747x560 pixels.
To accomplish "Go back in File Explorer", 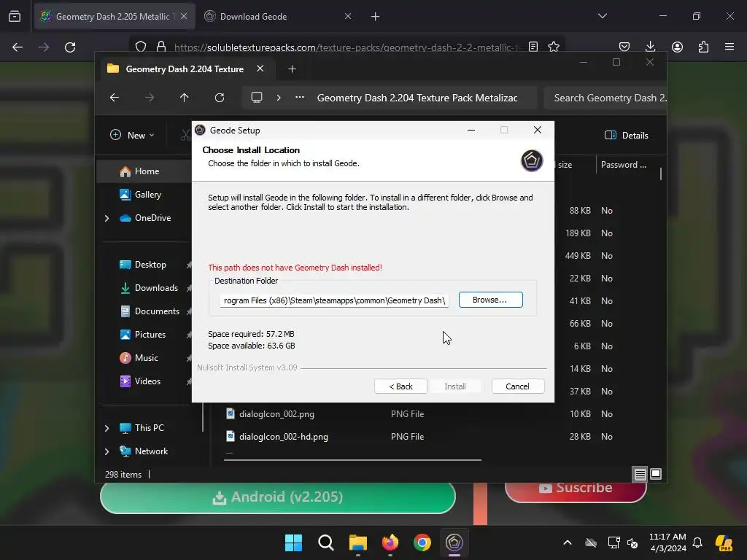I will (x=115, y=98).
